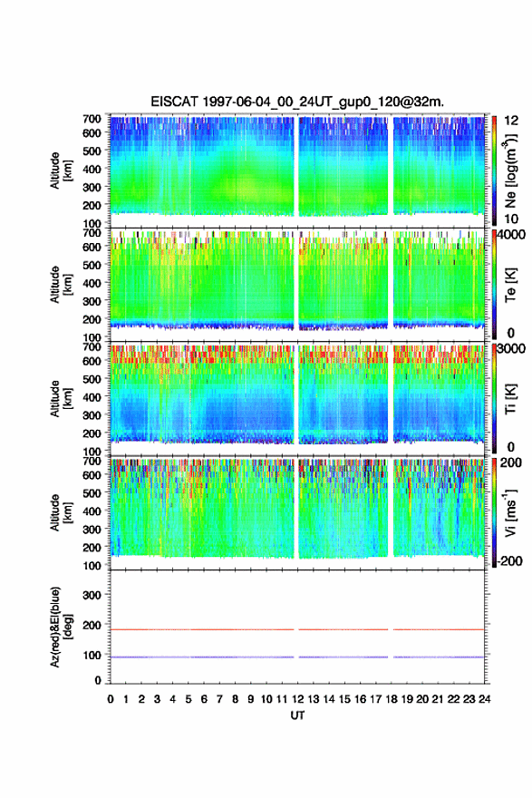Click the red azimuth line in bottom panel

click(x=297, y=629)
